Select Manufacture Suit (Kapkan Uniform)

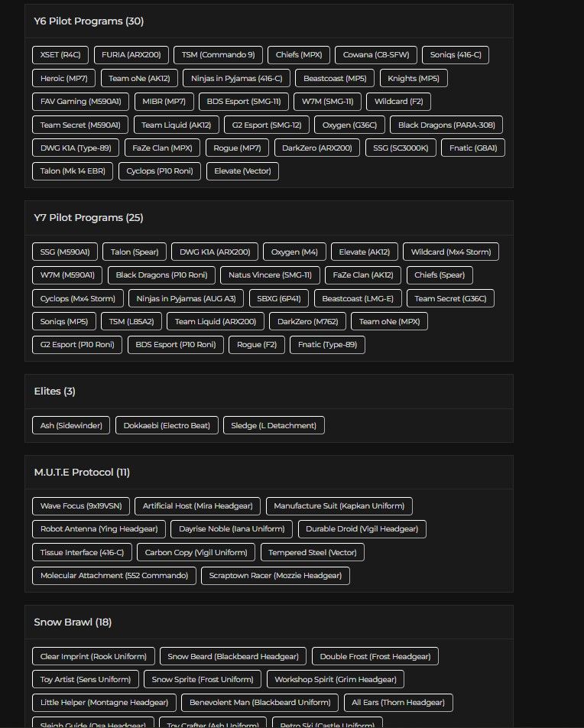339,506
